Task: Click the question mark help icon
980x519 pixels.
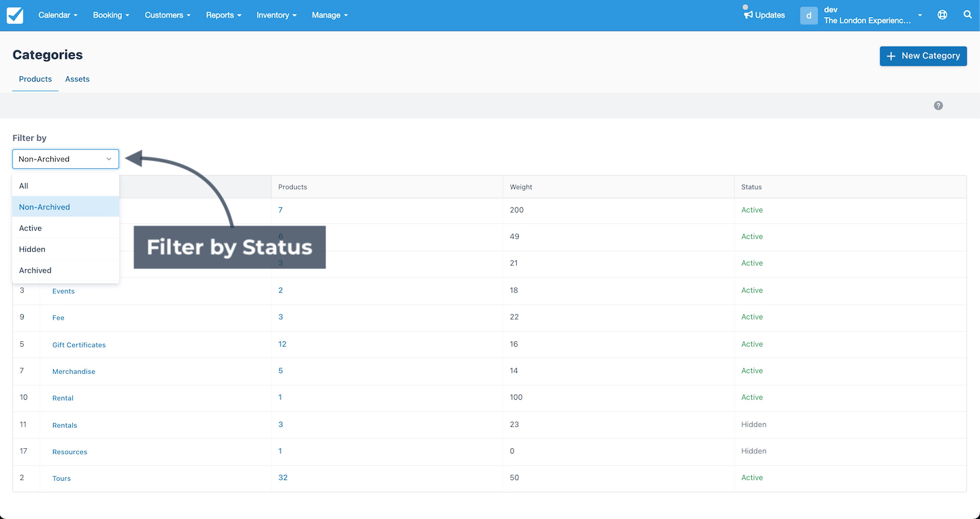Action: pyautogui.click(x=938, y=106)
